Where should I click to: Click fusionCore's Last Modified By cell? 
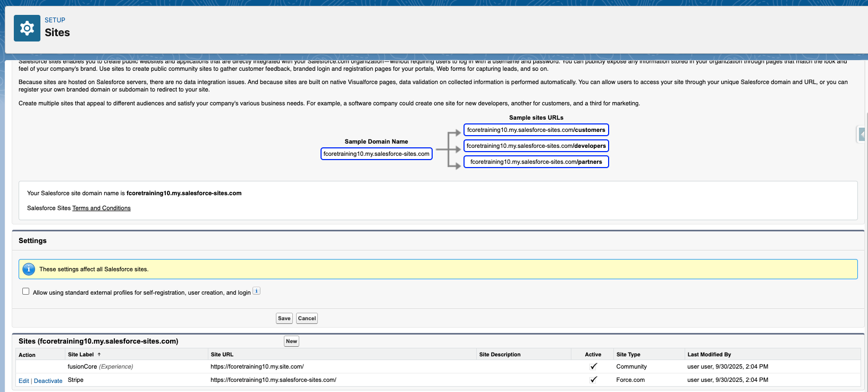(728, 366)
